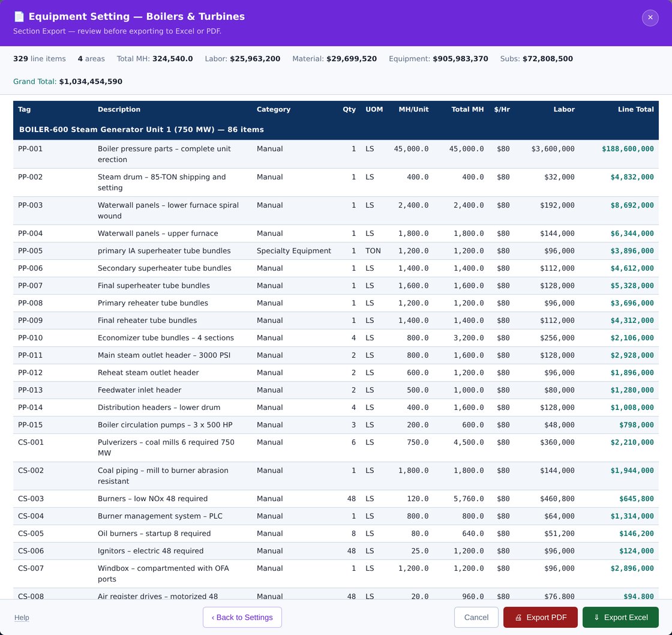The image size is (672, 635).
Task: Click the UOM column header
Action: pos(374,109)
